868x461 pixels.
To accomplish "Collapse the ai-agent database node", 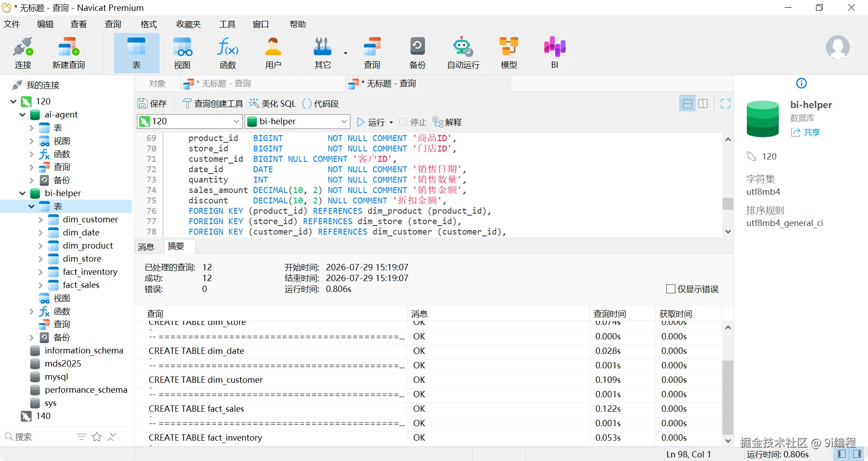I will (22, 115).
